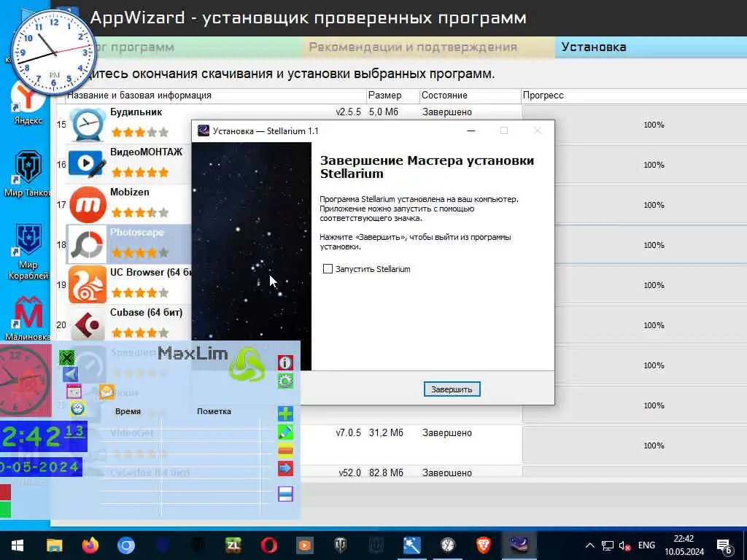Open the Windows Start menu
Screen dimensions: 747x560
coord(18,545)
